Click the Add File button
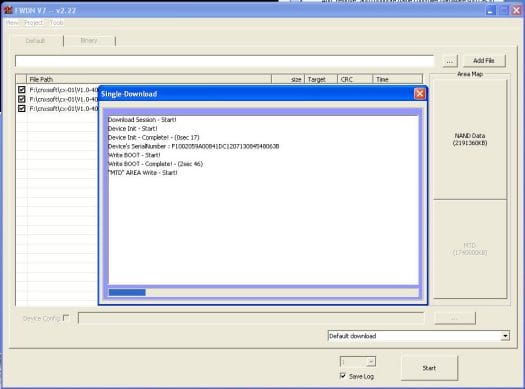 click(x=484, y=61)
